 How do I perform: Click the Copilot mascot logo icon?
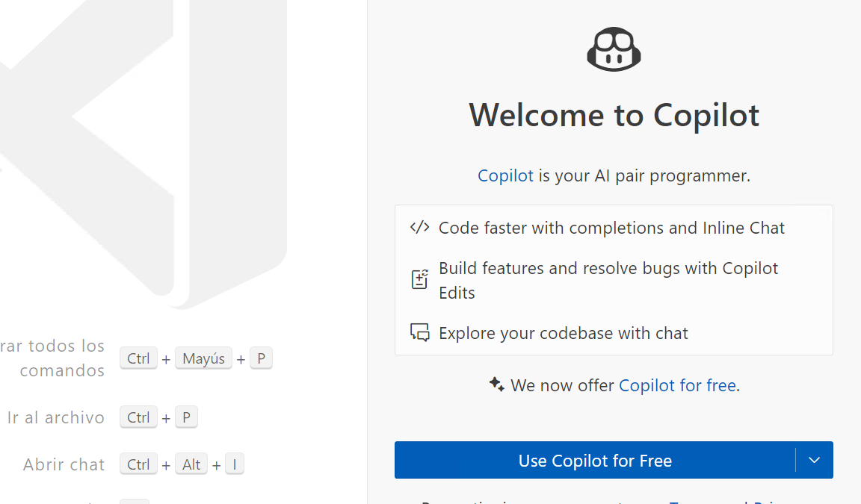(614, 49)
